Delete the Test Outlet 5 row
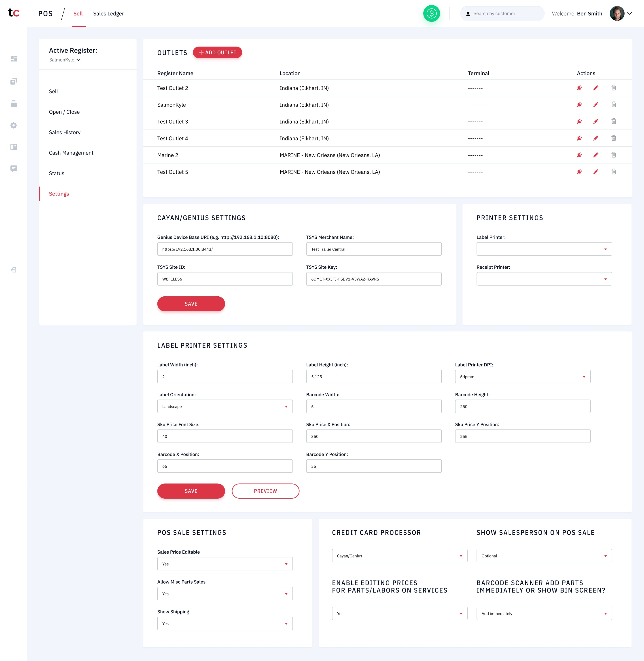 [614, 172]
